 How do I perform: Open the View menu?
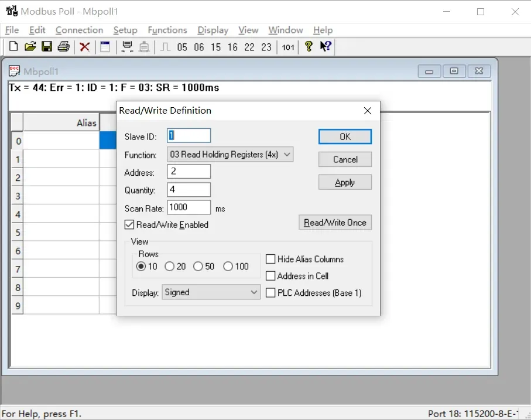[x=248, y=30]
